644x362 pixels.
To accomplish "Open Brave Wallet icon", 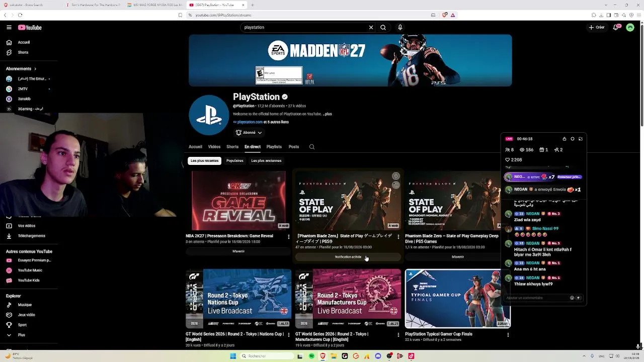I will 616,15.
